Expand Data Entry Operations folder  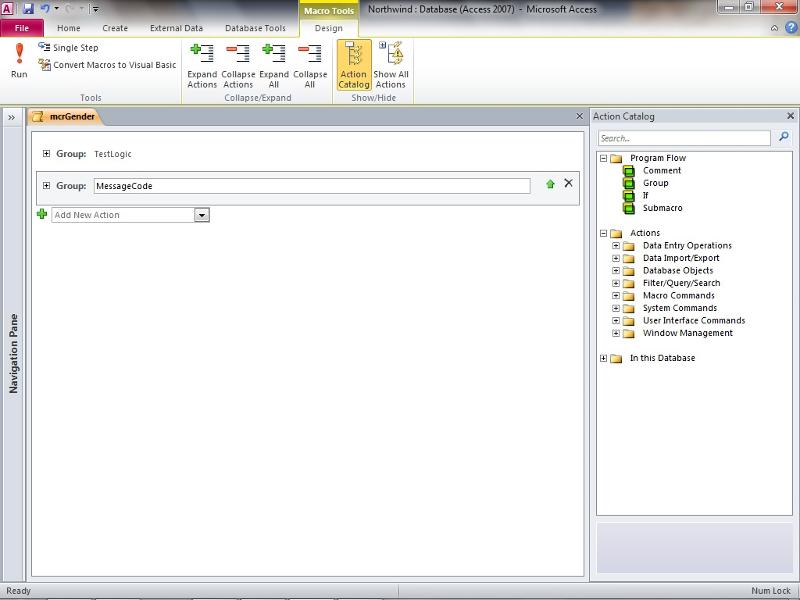coord(616,245)
